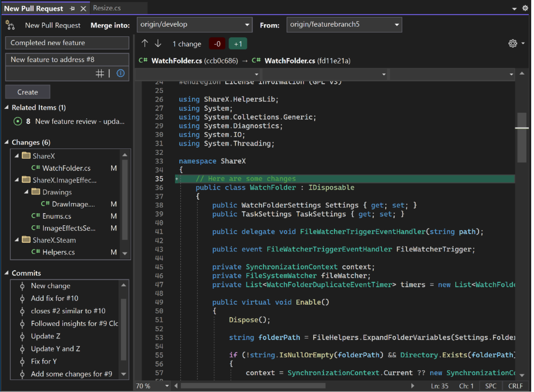This screenshot has height=392, width=534.
Task: Open tab bar settings gear at top right
Action: 525,8
